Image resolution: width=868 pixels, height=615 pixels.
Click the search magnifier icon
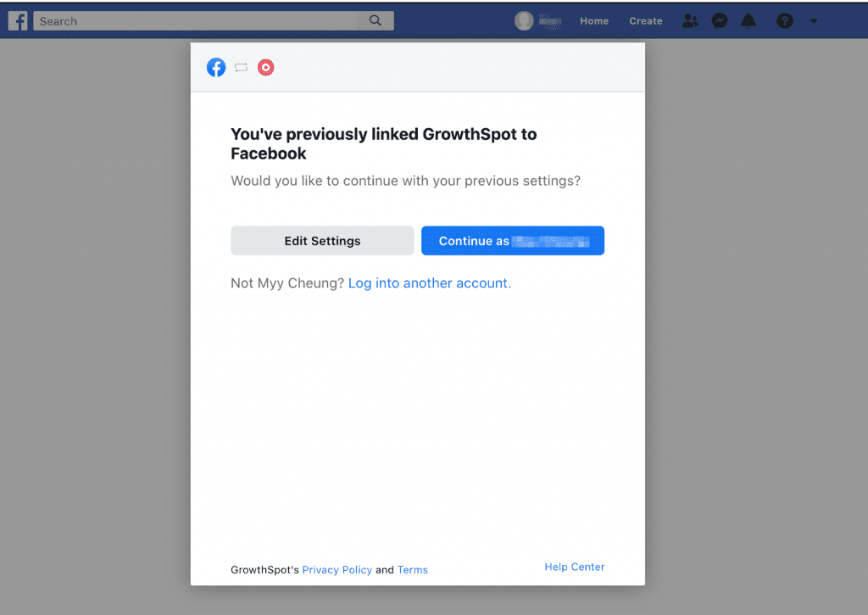[376, 20]
